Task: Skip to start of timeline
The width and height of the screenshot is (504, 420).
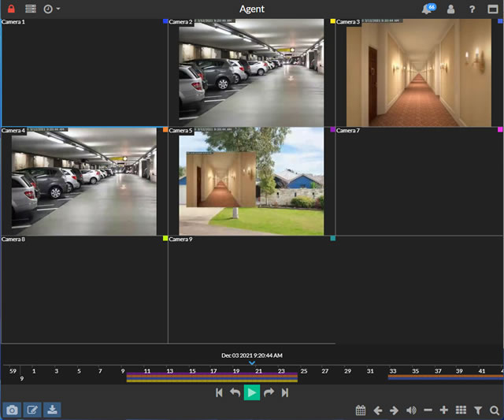Action: point(219,392)
